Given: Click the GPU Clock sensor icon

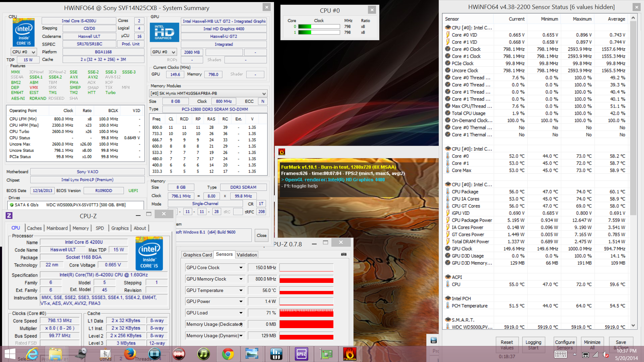Looking at the screenshot, I should (448, 249).
